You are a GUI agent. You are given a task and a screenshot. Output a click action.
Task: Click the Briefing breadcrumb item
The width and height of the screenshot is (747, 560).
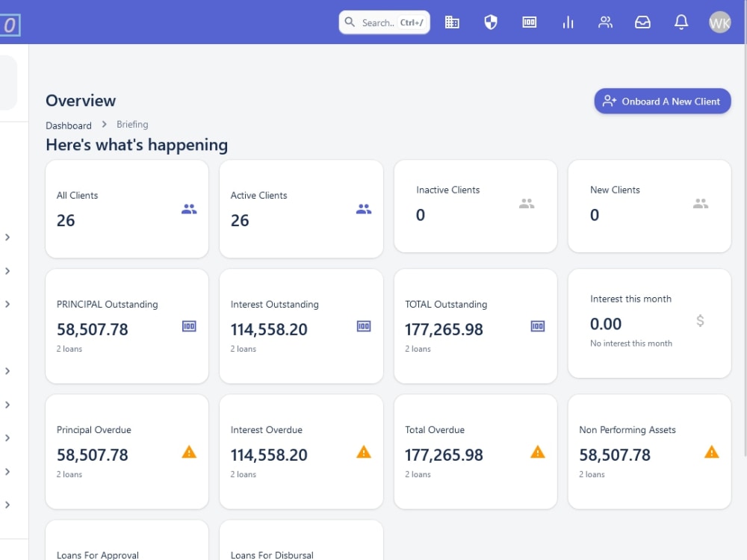click(x=132, y=124)
